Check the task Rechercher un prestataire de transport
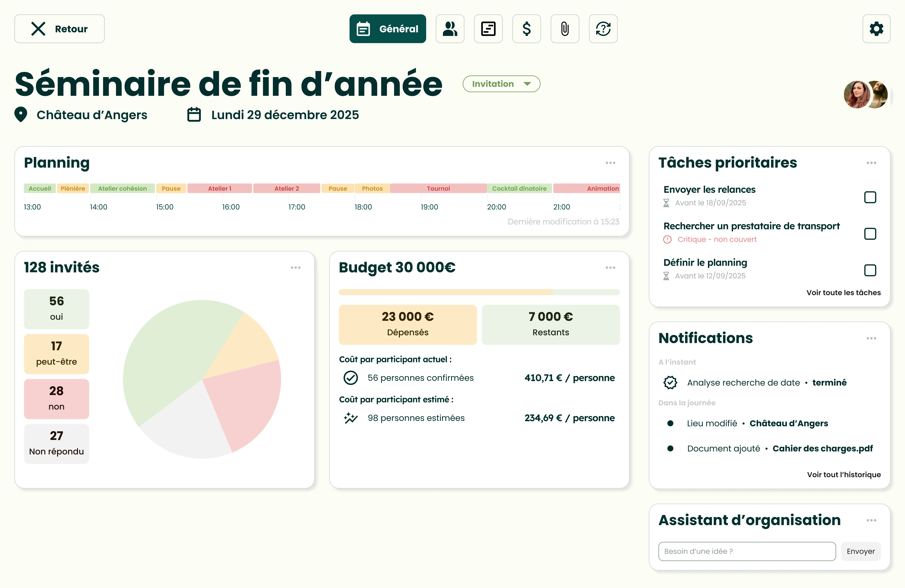Viewport: 905px width, 588px height. point(870,234)
